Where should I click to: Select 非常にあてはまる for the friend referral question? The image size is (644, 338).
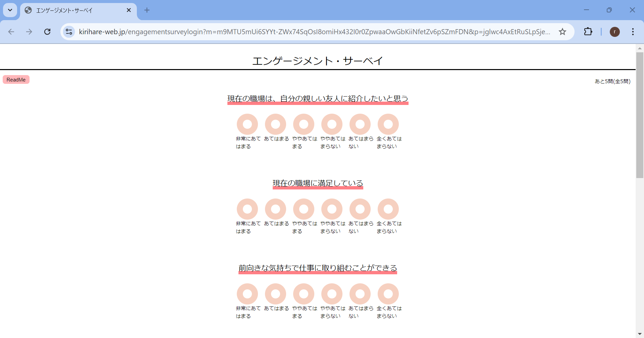[x=247, y=124]
